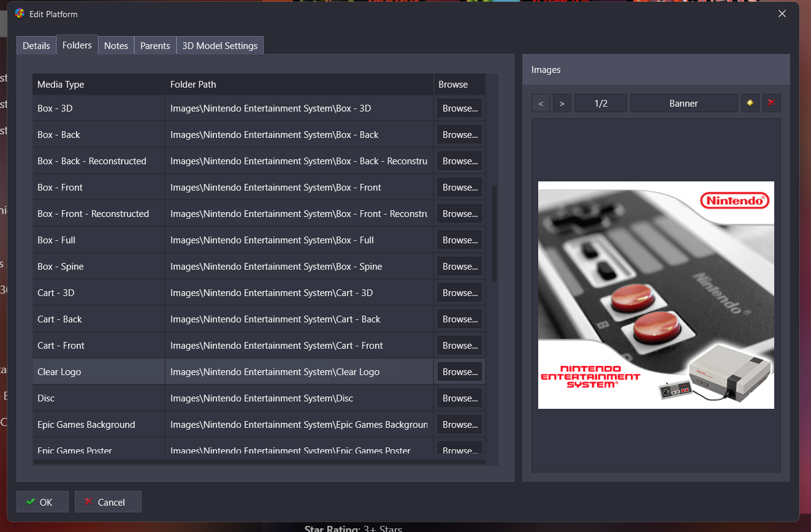Select the Box - Front - Reconstructed media type
The image size is (811, 532).
99,214
